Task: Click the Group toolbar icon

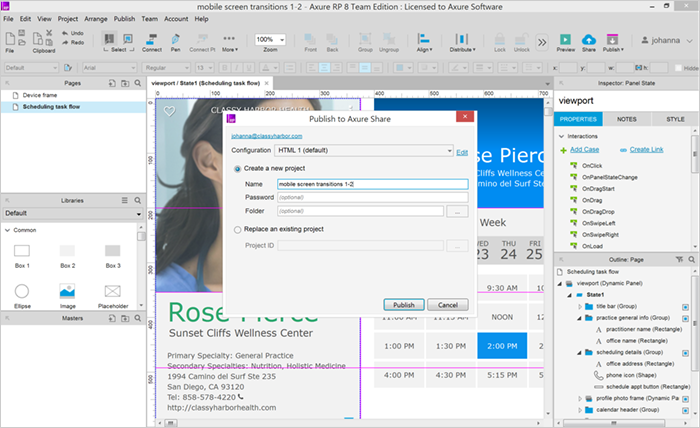Action: pos(365,39)
